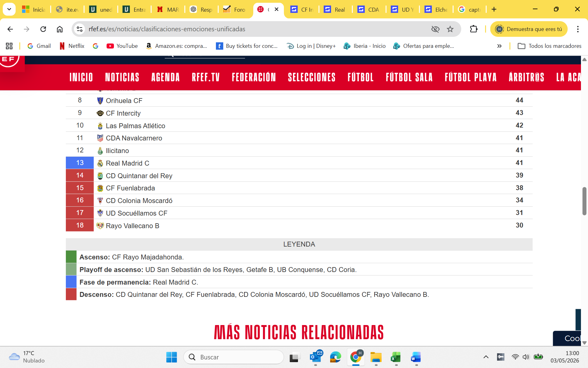Open the Netflix bookmark
The width and height of the screenshot is (588, 368).
pos(72,46)
